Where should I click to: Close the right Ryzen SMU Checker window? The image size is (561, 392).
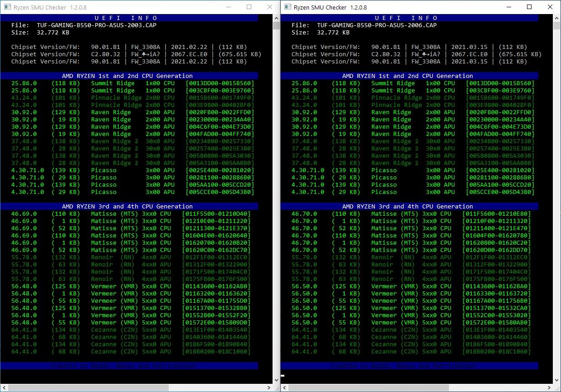point(550,7)
